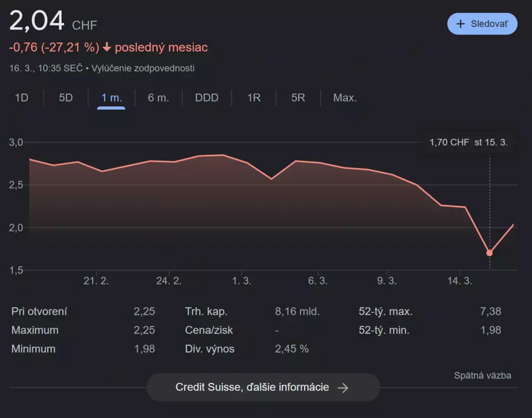Select the highlighted price point marker
The width and height of the screenshot is (532, 418).
point(489,253)
